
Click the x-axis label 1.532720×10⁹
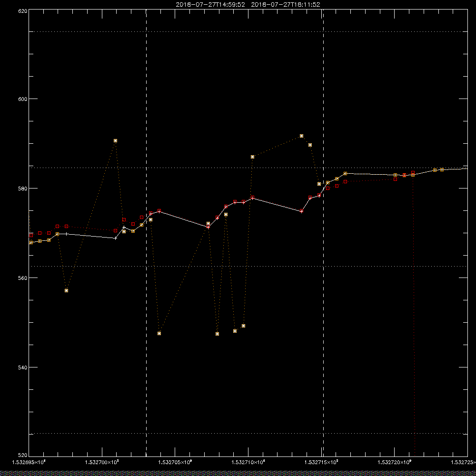pyautogui.click(x=395, y=462)
